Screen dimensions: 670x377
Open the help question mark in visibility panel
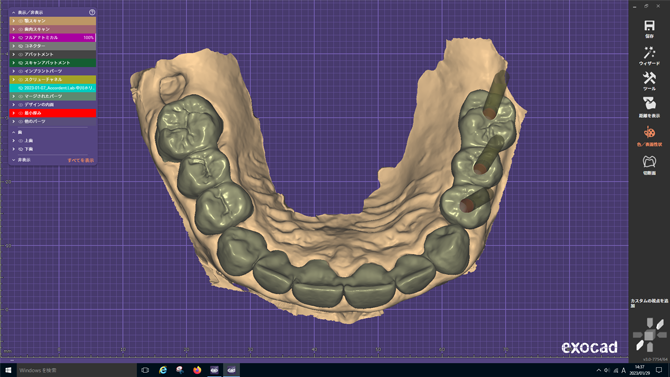tap(92, 12)
